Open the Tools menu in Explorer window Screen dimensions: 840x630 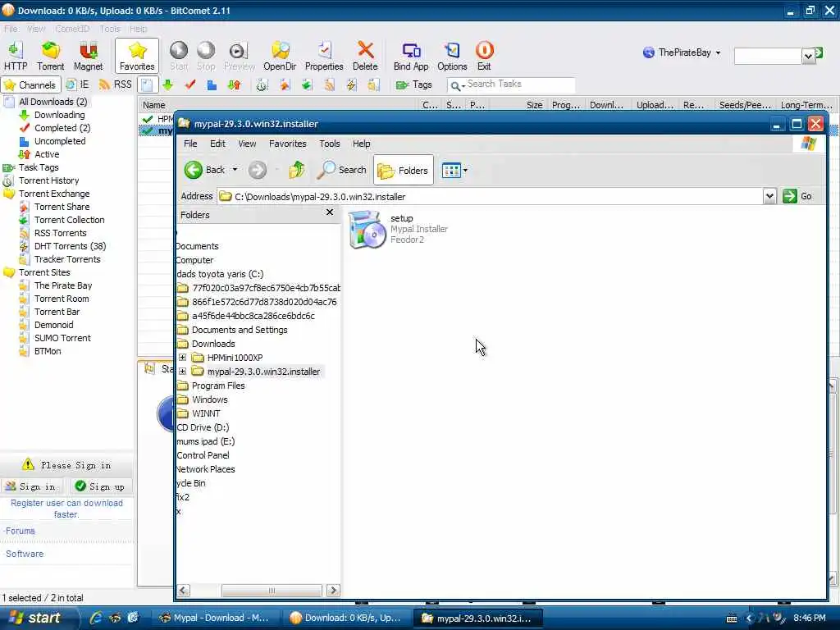(330, 144)
